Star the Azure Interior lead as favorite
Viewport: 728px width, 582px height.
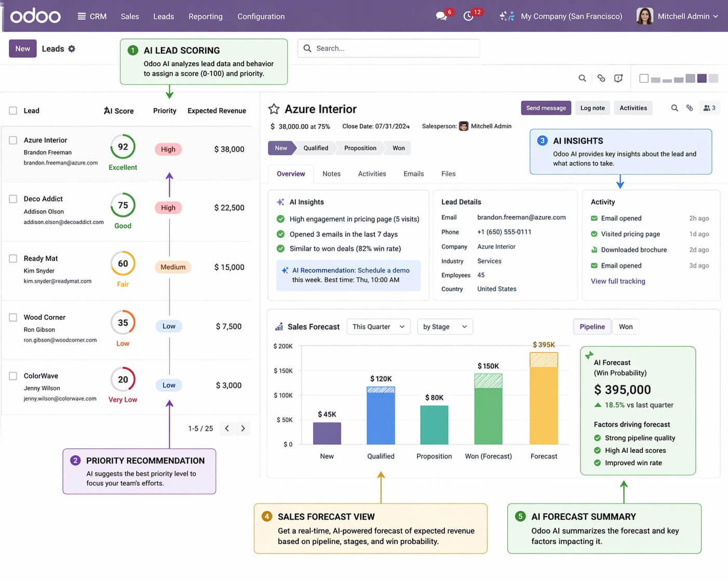[x=274, y=109]
